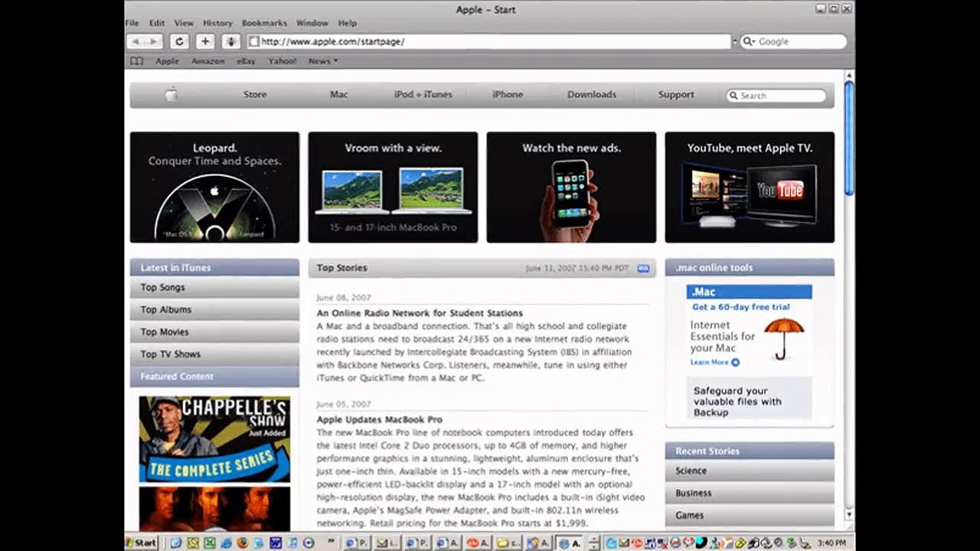The width and height of the screenshot is (980, 551).
Task: Click the RSS badge in the Top Stories header
Action: click(643, 269)
